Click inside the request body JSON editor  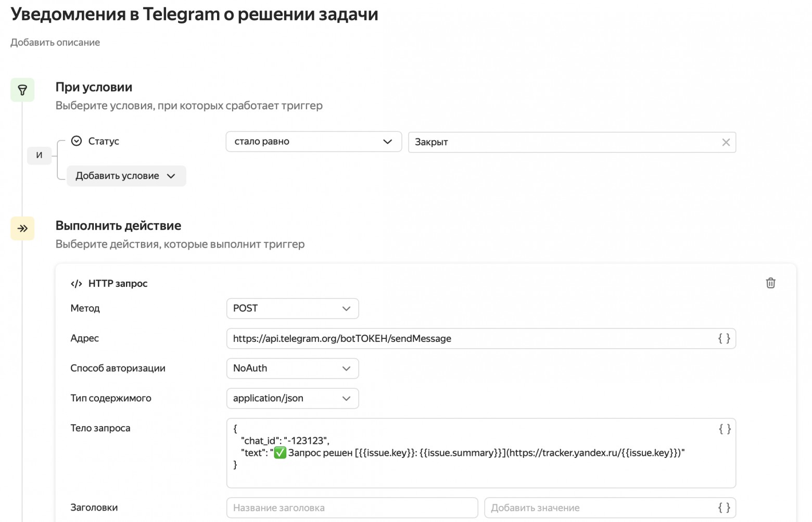click(x=468, y=452)
